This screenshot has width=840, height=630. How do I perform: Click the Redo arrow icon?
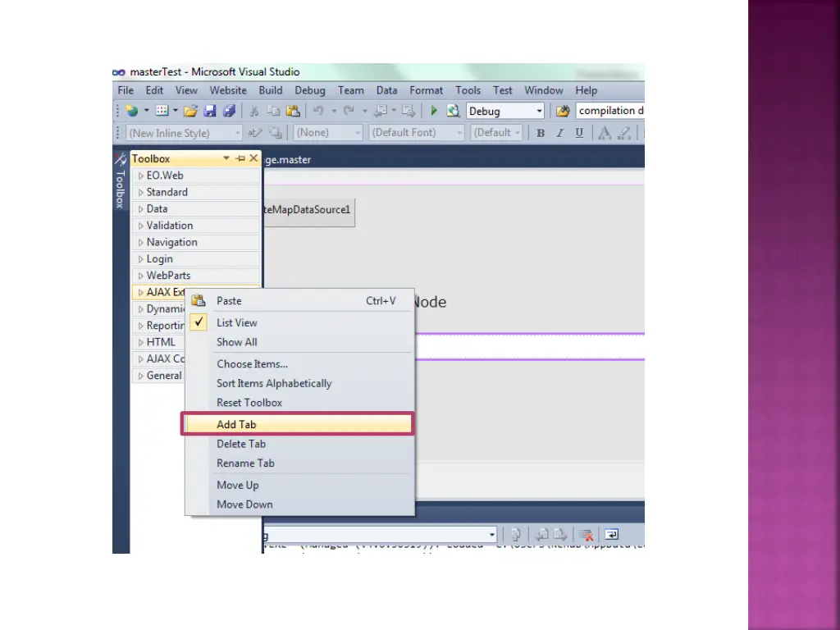pos(349,111)
